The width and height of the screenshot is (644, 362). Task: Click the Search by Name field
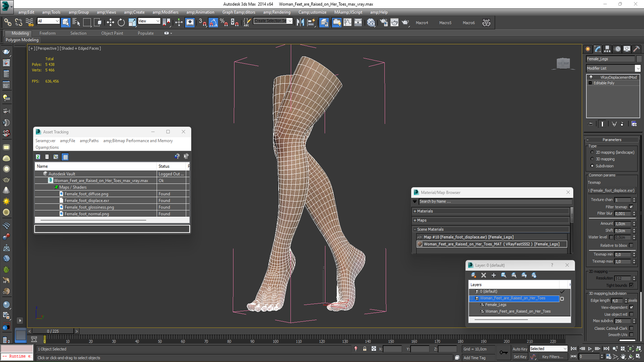pos(495,201)
